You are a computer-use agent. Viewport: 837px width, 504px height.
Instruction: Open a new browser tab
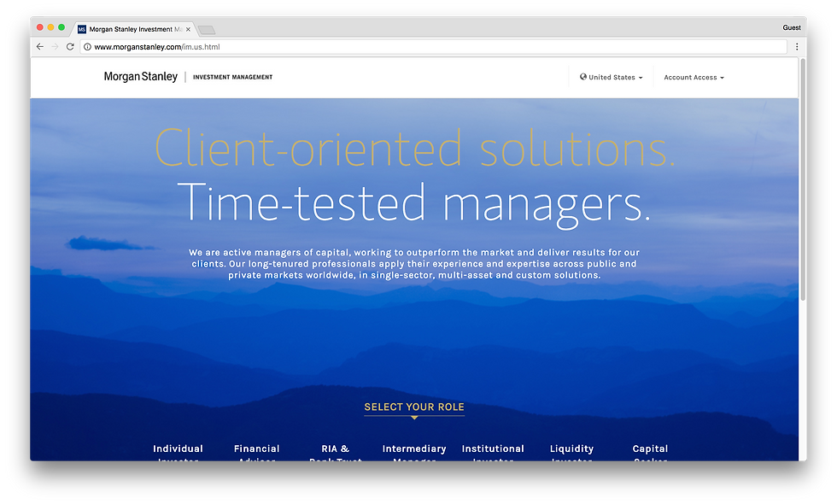pyautogui.click(x=207, y=29)
